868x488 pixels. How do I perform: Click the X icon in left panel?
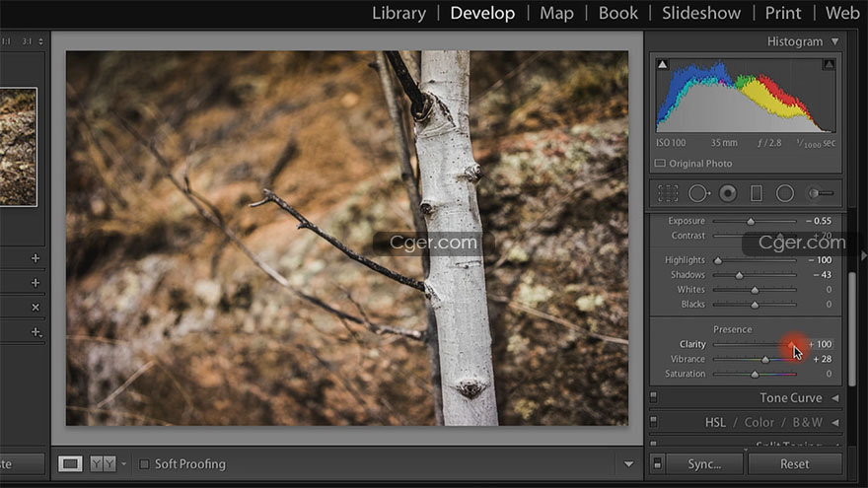36,307
